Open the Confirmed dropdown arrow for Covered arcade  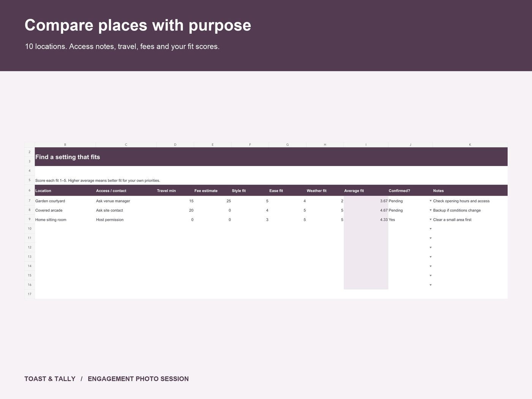tap(431, 210)
